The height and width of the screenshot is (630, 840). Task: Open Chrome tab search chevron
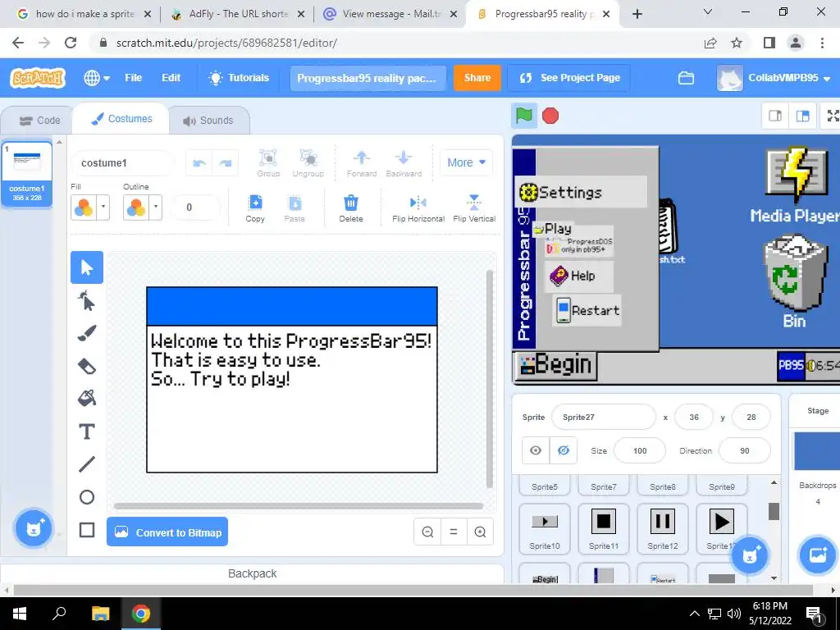(708, 11)
